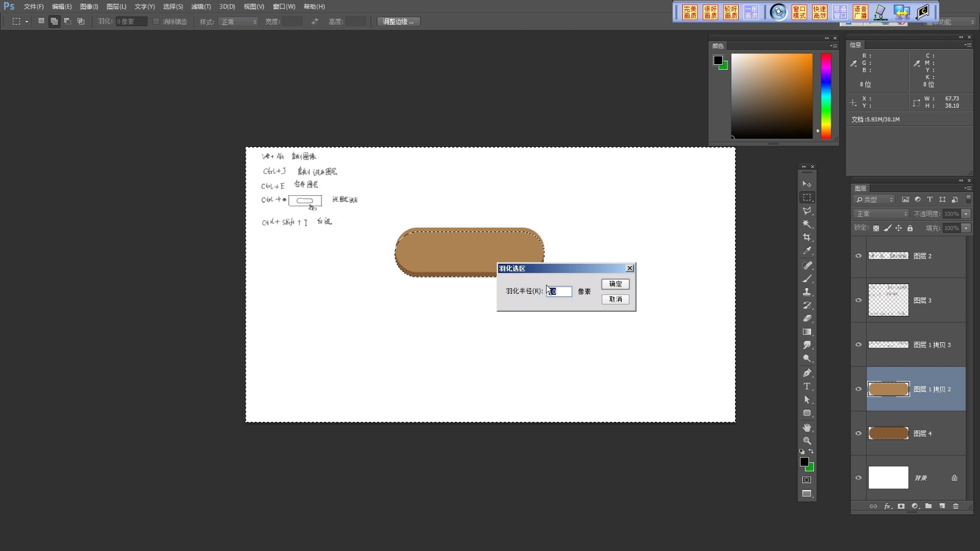Select the Clone Stamp tool

pos(807,292)
